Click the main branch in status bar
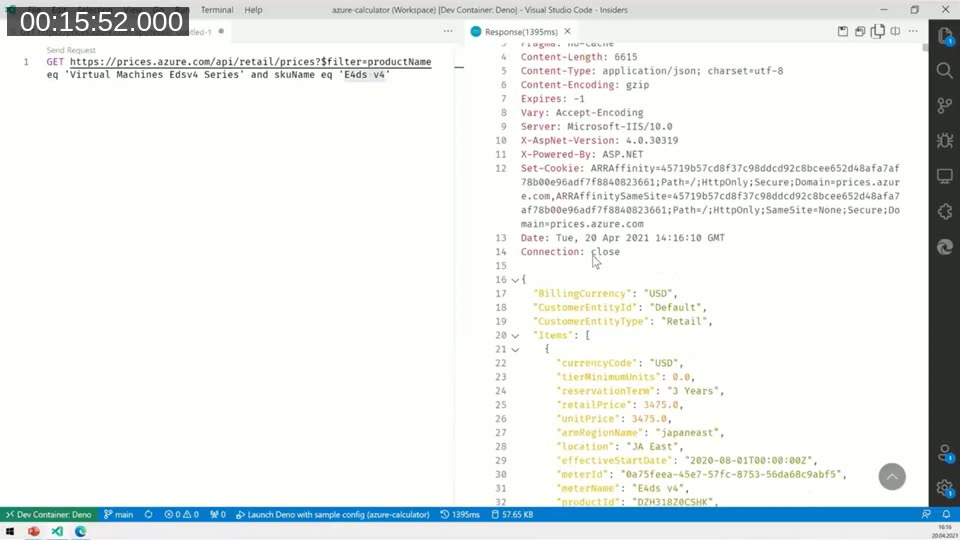The image size is (960, 540). click(x=118, y=514)
